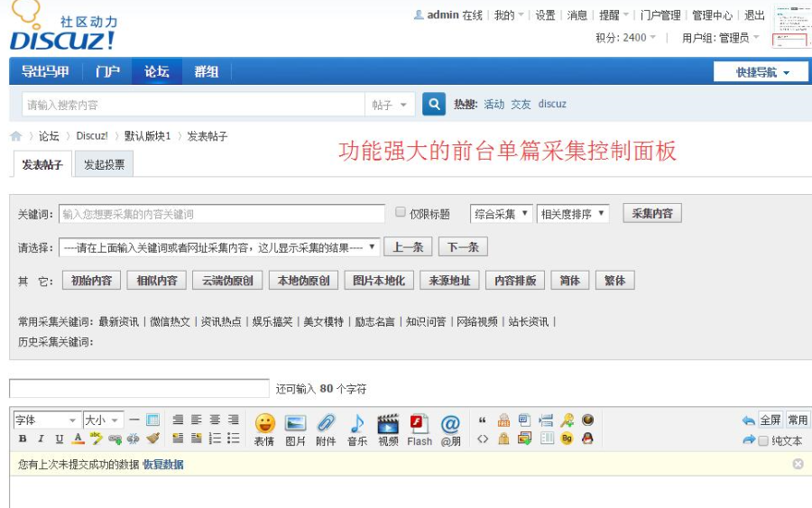The image size is (812, 508).
Task: Insert an ordered numbered list
Action: pyautogui.click(x=215, y=439)
